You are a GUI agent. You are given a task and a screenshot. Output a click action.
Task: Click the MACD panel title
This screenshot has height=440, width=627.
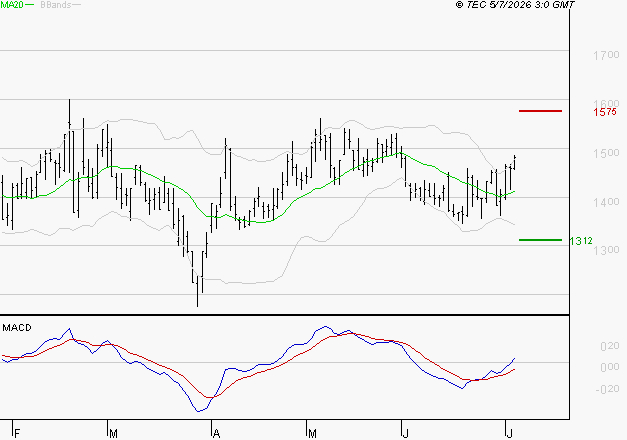pos(17,328)
